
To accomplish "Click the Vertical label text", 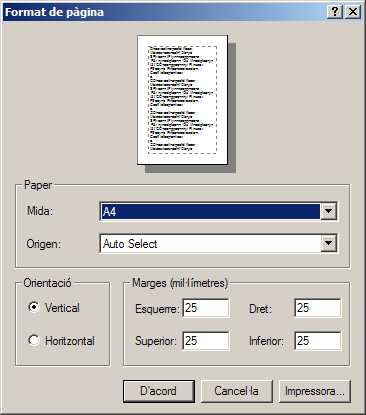I will (62, 308).
